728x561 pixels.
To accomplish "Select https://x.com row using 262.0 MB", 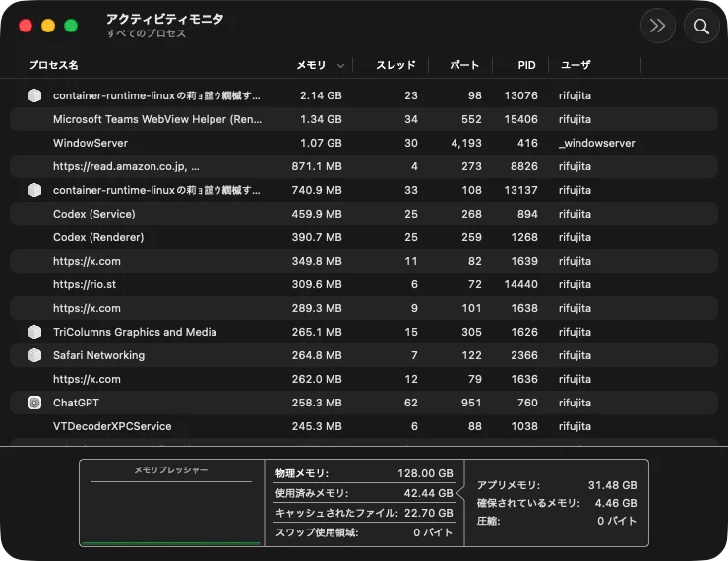I will click(x=364, y=379).
